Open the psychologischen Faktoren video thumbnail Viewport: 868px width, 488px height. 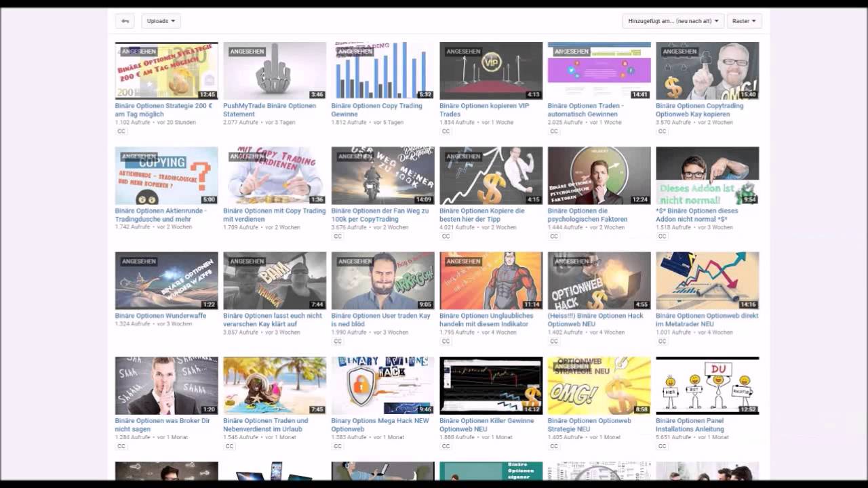[599, 176]
